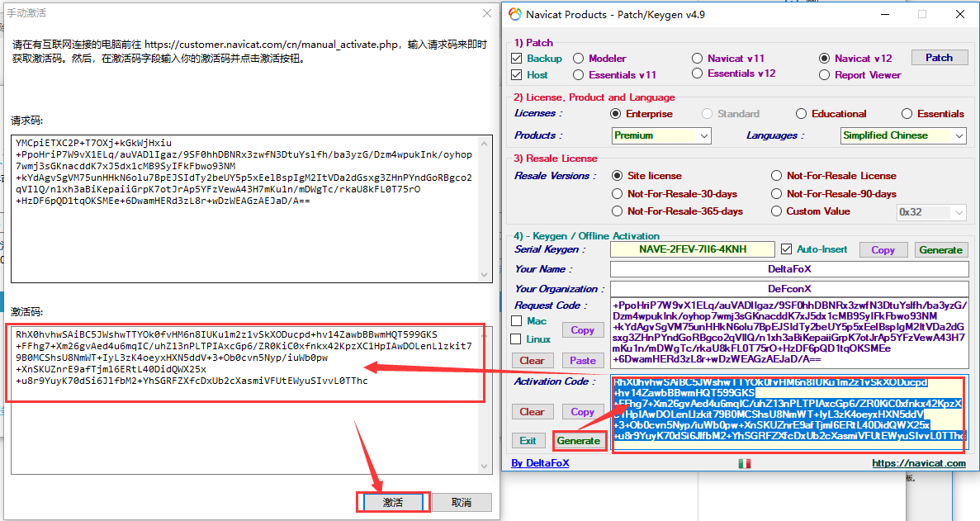Click Clear under Activation Code

[x=532, y=412]
